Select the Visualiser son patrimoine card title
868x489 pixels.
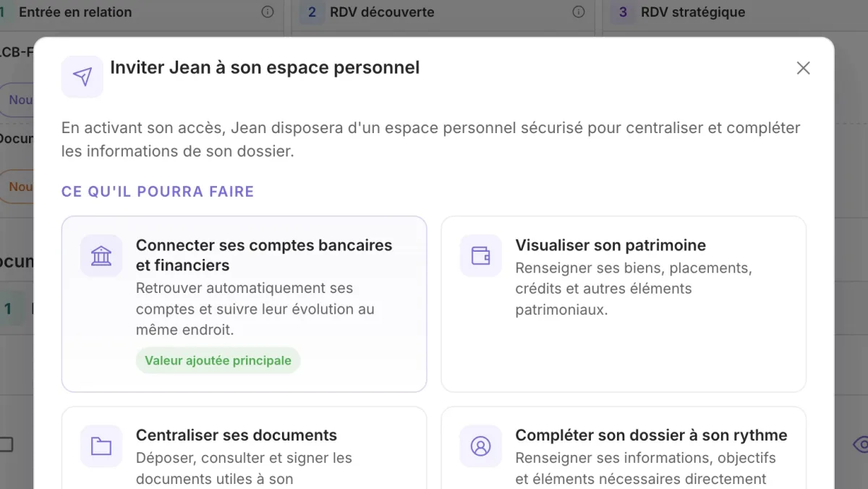[610, 245]
